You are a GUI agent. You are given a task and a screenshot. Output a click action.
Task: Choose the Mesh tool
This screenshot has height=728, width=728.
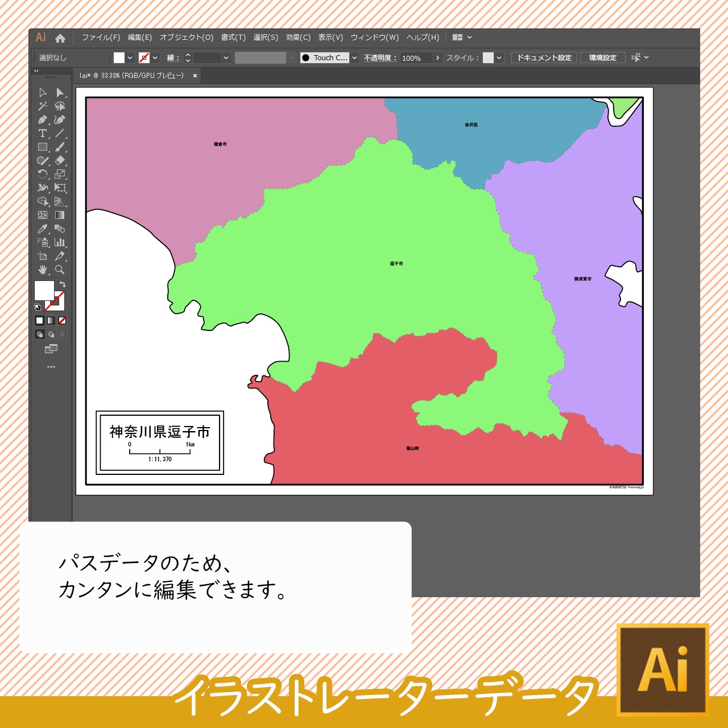coord(43,215)
